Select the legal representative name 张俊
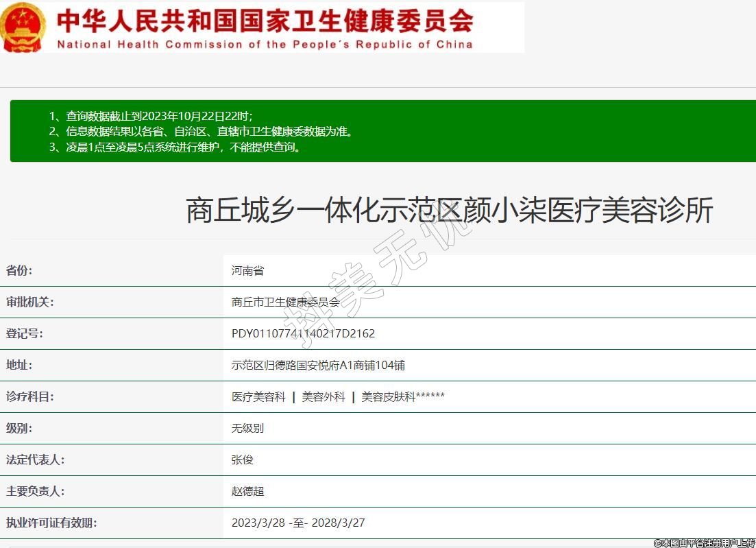This screenshot has width=756, height=548. [243, 460]
